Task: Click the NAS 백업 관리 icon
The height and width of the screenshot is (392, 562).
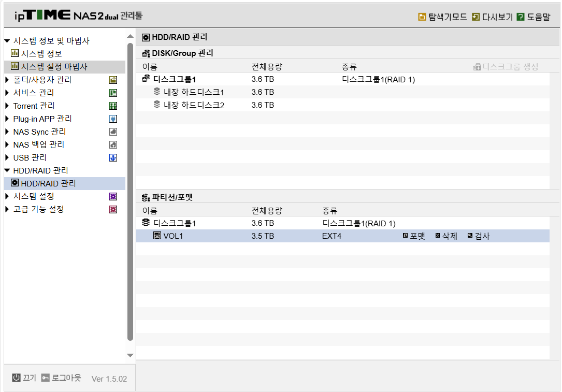Action: [x=113, y=144]
